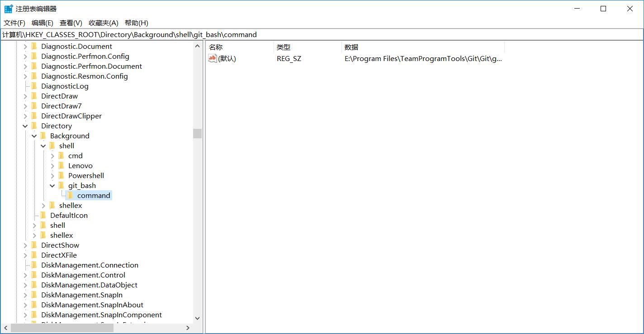Click the git_bash key folder icon
The image size is (644, 334).
(x=61, y=185)
